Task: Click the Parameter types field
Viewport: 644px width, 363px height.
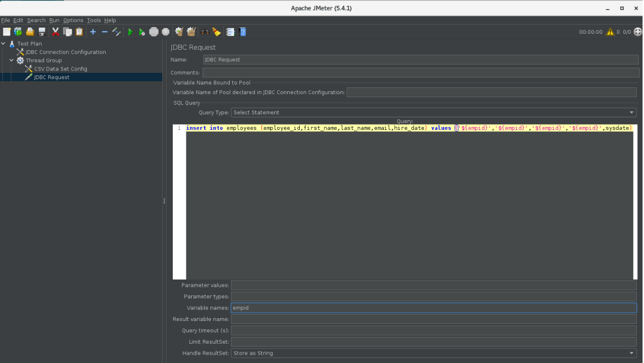Action: click(x=434, y=296)
